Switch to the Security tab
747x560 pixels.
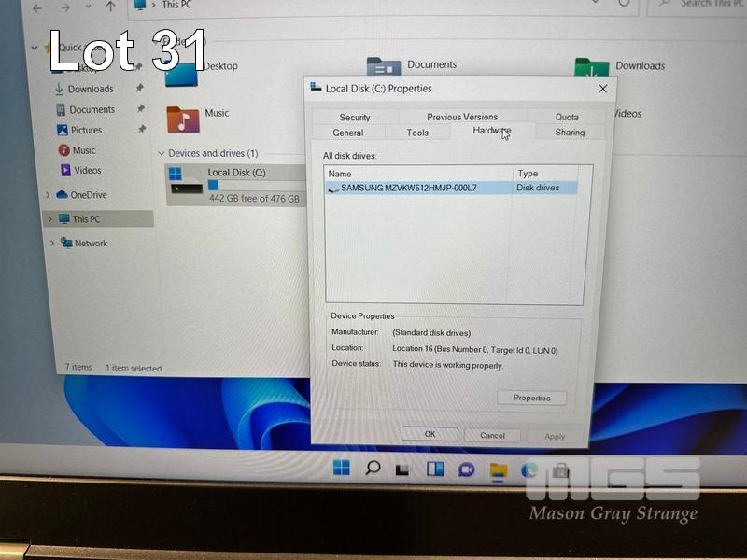[355, 117]
